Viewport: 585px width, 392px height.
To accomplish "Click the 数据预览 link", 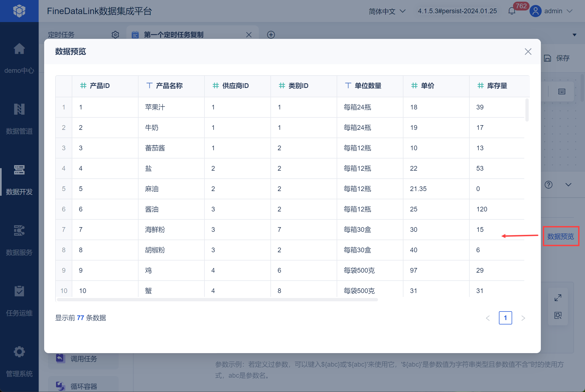I will coord(560,236).
